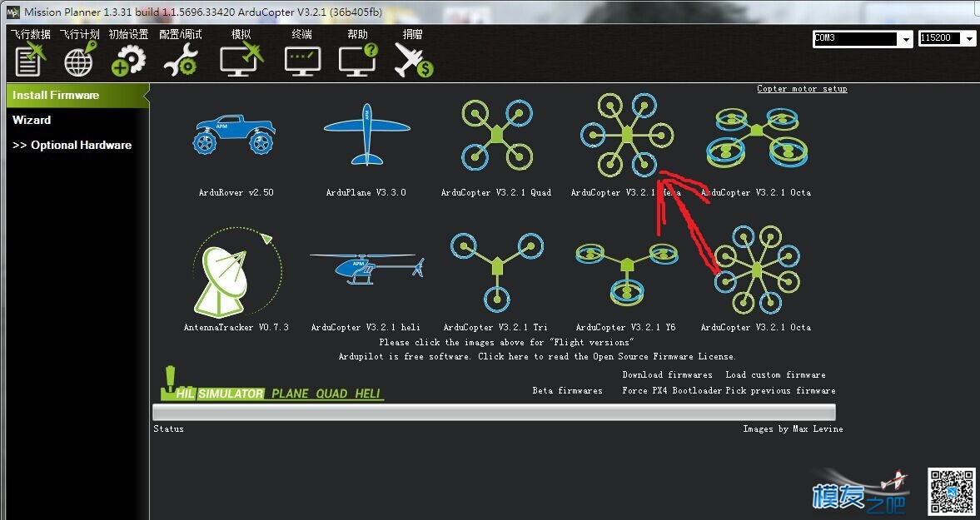
Task: Choose QUAD in the HIL Simulator bar
Action: pos(331,394)
